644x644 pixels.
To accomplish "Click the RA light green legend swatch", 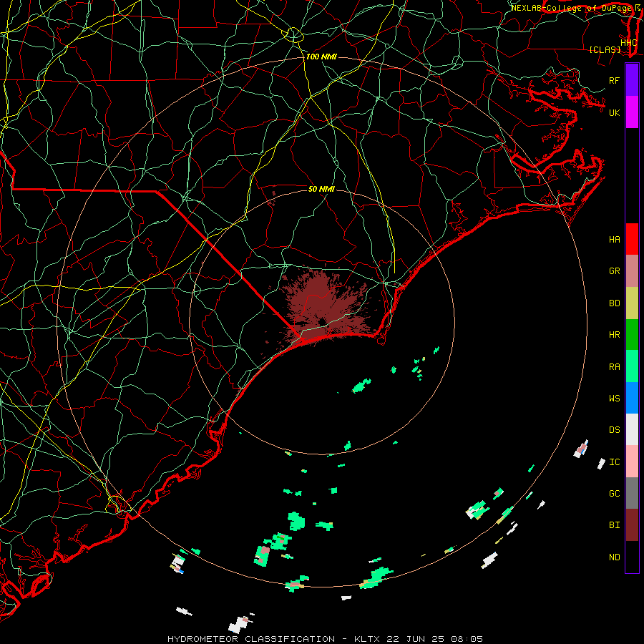I will (632, 366).
